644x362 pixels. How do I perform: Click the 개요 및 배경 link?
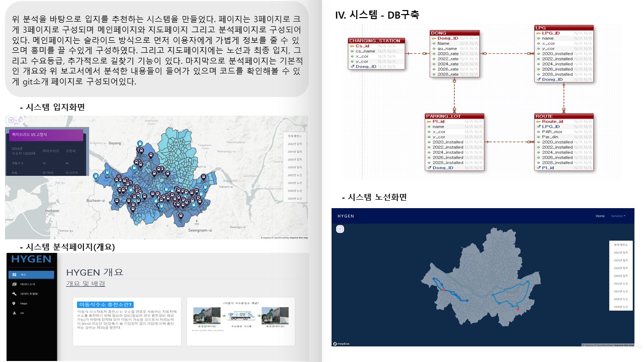click(x=86, y=284)
